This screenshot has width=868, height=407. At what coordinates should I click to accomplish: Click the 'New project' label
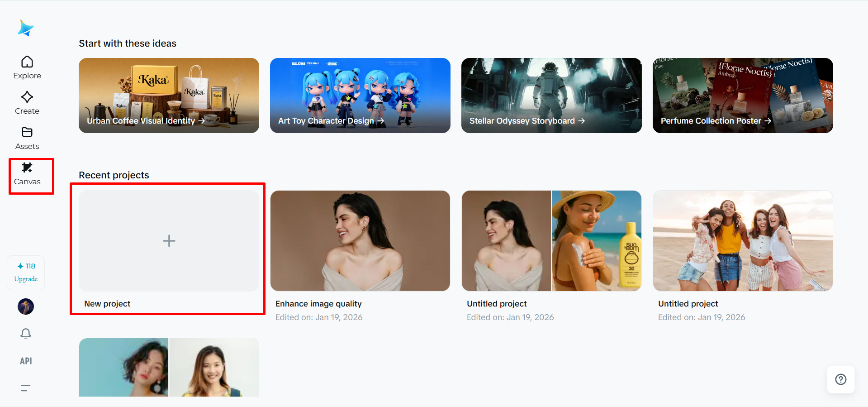point(107,304)
